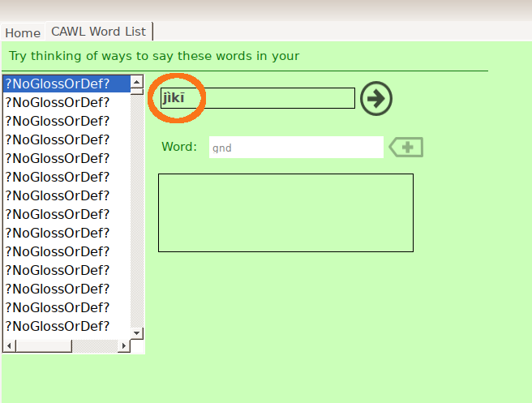532x403 pixels.
Task: Click the next word arrow icon
Action: (x=376, y=98)
